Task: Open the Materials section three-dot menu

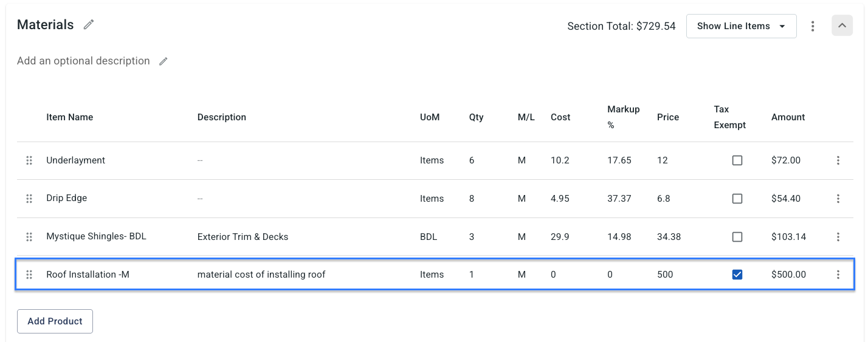Action: pyautogui.click(x=813, y=26)
